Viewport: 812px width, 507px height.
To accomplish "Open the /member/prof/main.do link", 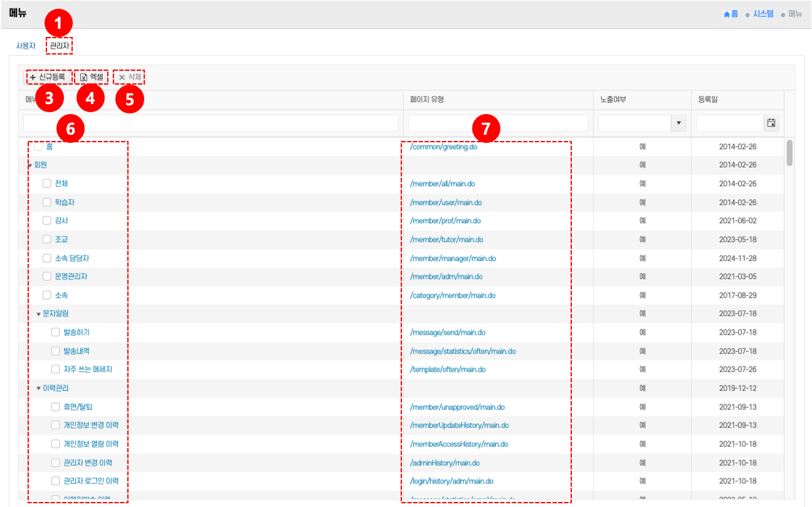I will coord(445,221).
